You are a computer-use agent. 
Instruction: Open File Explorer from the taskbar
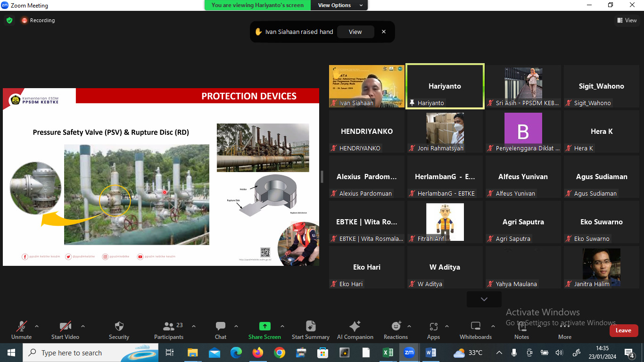click(x=192, y=353)
